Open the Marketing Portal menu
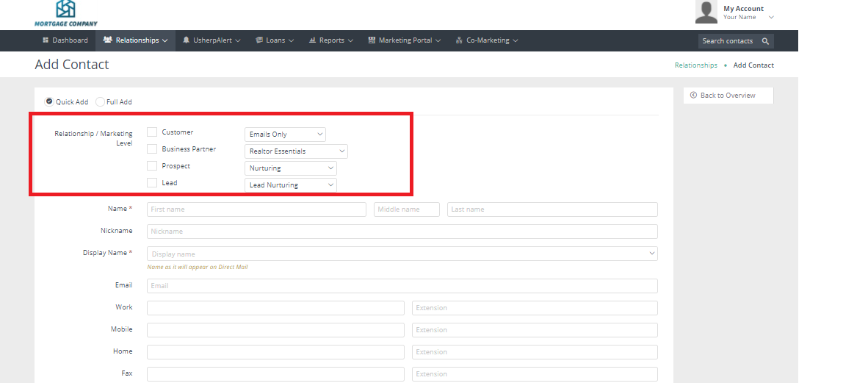This screenshot has height=383, width=868. pyautogui.click(x=405, y=40)
